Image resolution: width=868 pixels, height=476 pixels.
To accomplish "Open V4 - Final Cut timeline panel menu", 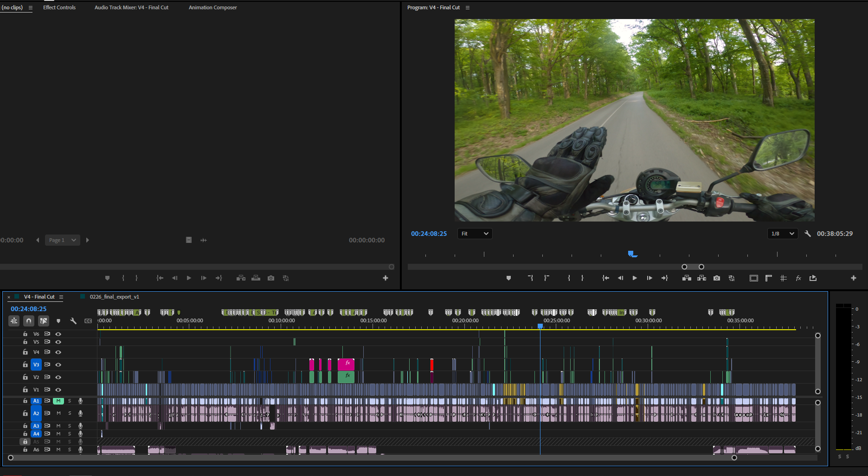I will 61,297.
